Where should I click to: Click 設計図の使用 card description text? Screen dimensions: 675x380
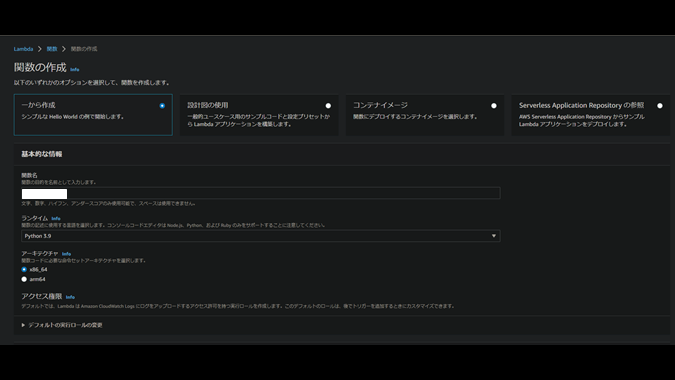259,120
